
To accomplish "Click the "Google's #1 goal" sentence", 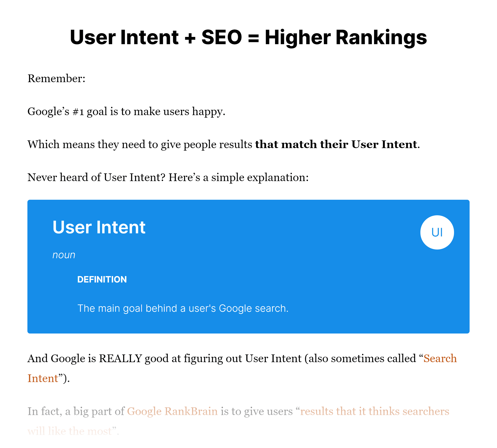I will pos(126,112).
